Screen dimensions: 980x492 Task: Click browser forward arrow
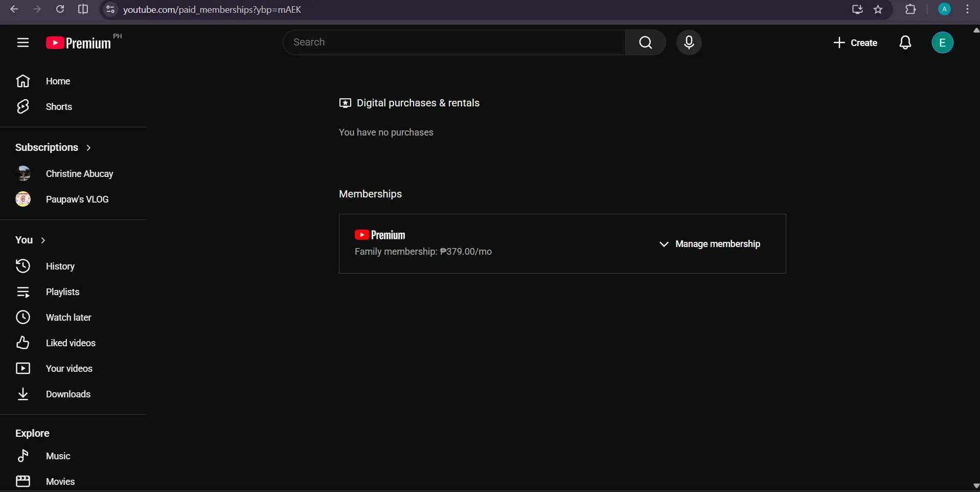click(x=37, y=9)
